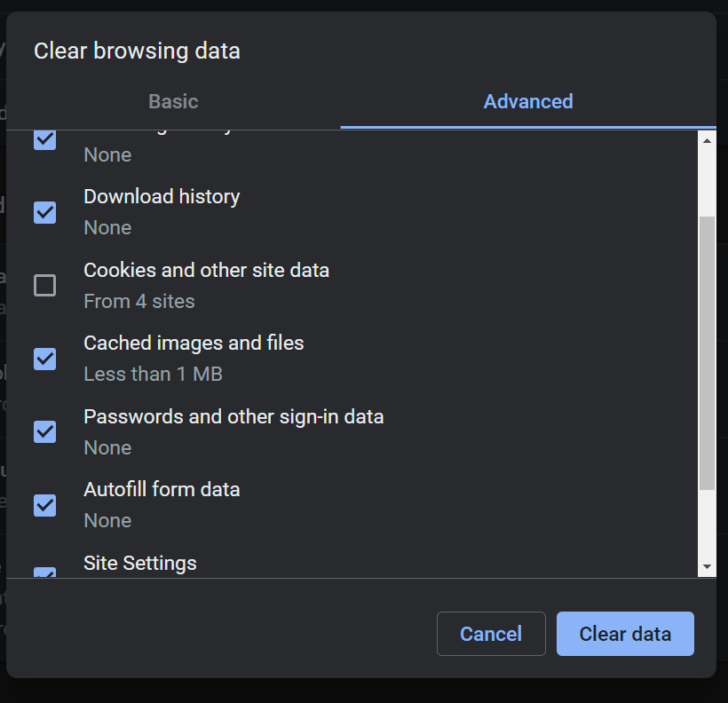Uncheck Cached images and files checkbox

click(x=44, y=359)
